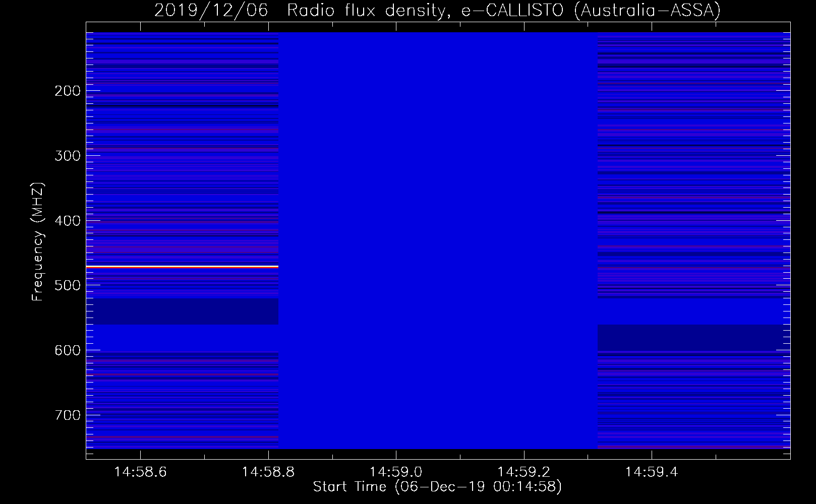Click the 14:58.6 time tick label
Image resolution: width=816 pixels, height=504 pixels.
point(141,472)
